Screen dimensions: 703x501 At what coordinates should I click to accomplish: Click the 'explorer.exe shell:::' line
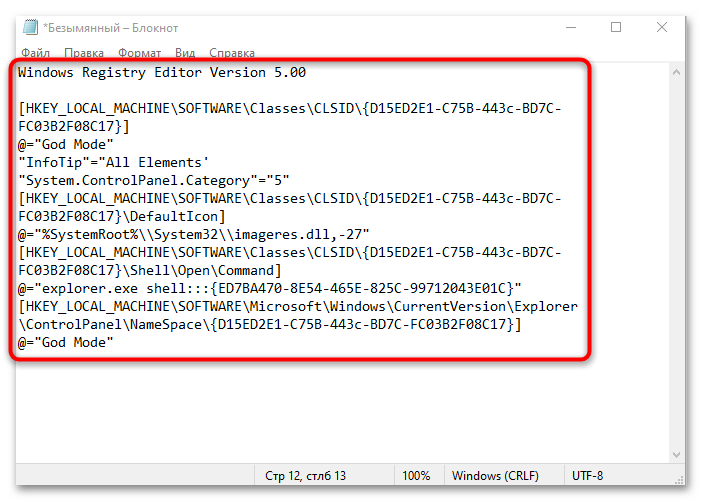[269, 288]
